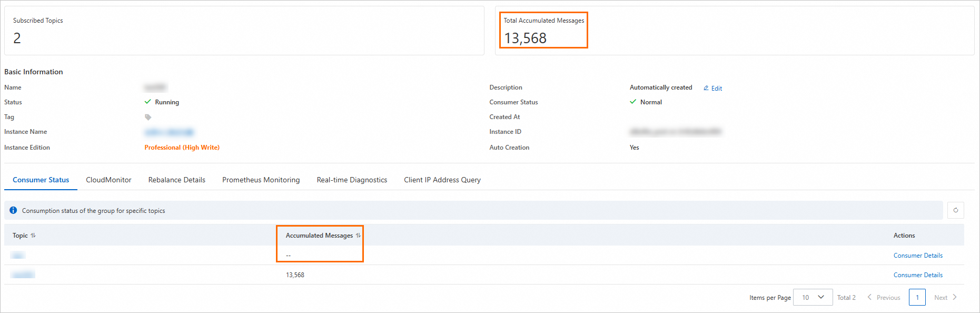Click the green checkmark beside Running

coord(148,102)
